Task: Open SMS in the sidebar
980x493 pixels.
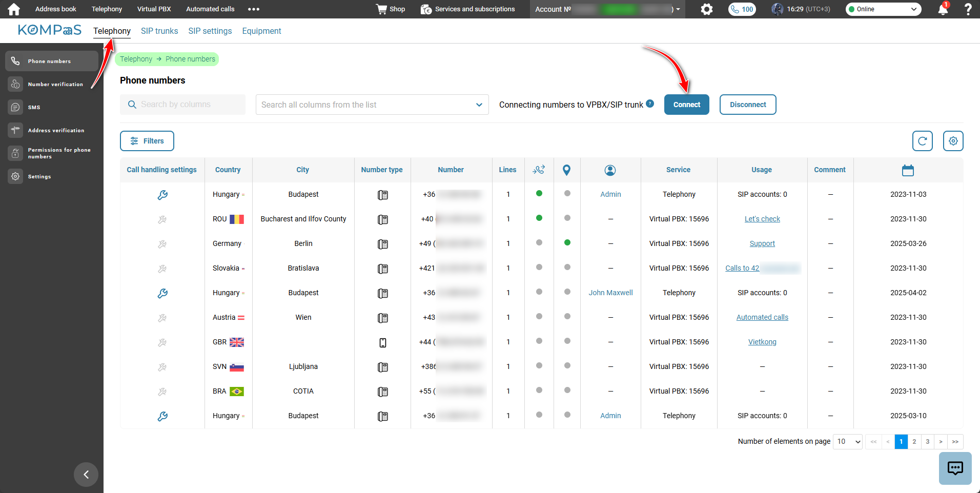Action: pyautogui.click(x=52, y=107)
